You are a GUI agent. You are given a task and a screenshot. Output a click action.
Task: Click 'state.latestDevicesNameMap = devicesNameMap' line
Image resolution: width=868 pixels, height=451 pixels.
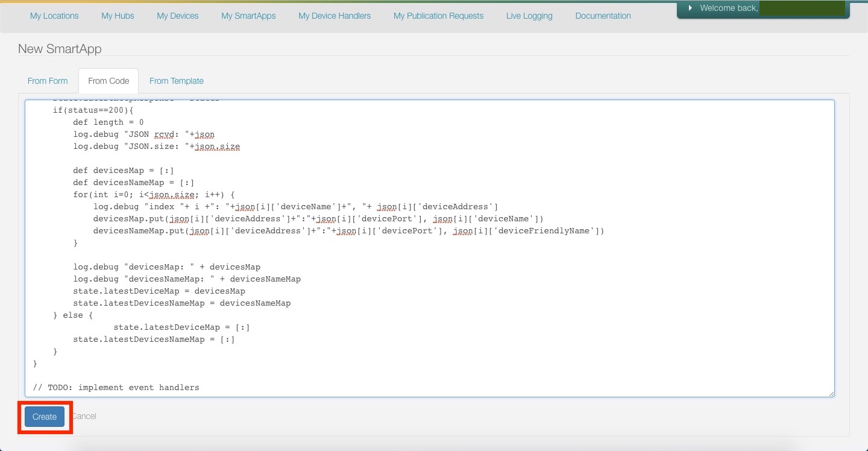(x=182, y=303)
